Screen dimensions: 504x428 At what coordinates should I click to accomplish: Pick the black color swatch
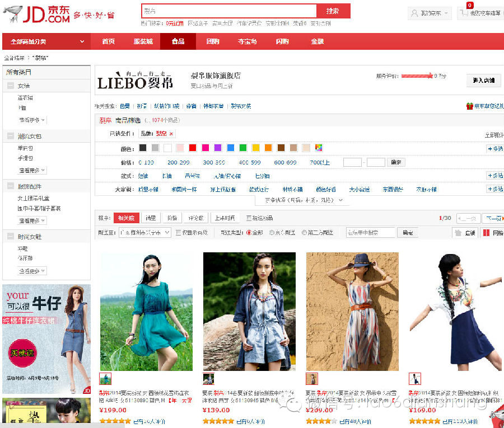pos(143,148)
